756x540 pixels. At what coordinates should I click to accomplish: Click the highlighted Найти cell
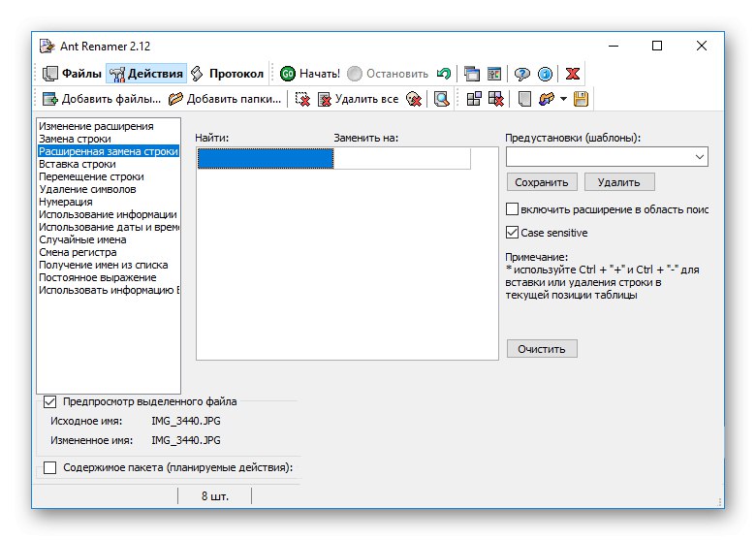(x=266, y=159)
